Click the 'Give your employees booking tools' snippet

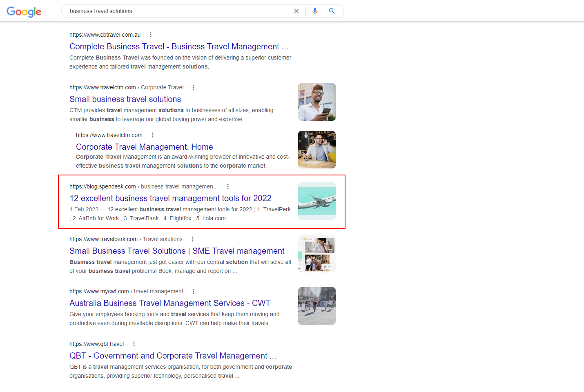click(x=174, y=319)
